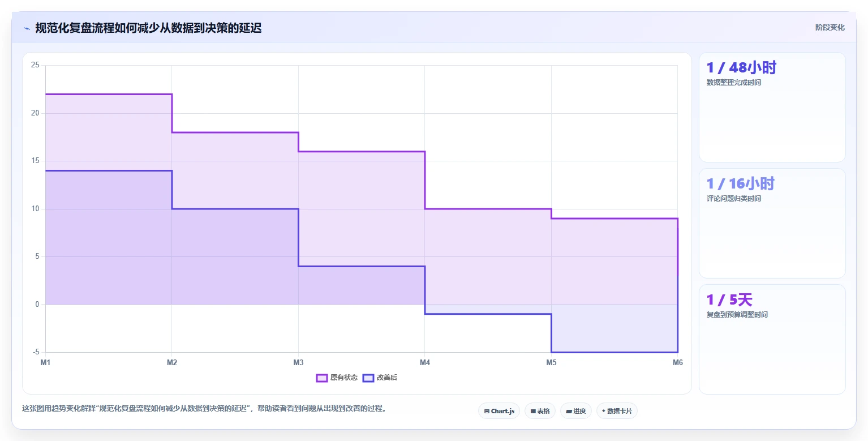Click the blue step line at value 14
The image size is (868, 441).
coord(109,170)
